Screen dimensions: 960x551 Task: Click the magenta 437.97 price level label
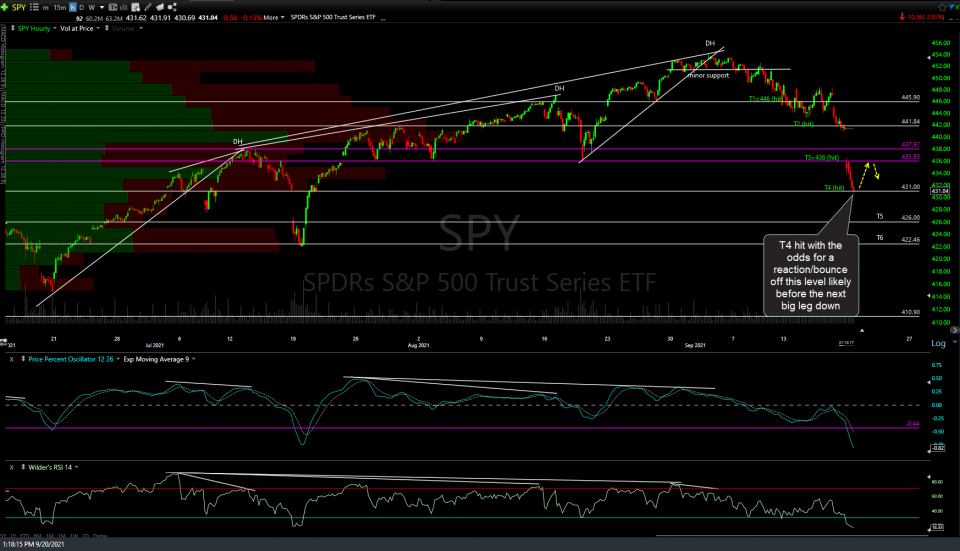tap(910, 145)
